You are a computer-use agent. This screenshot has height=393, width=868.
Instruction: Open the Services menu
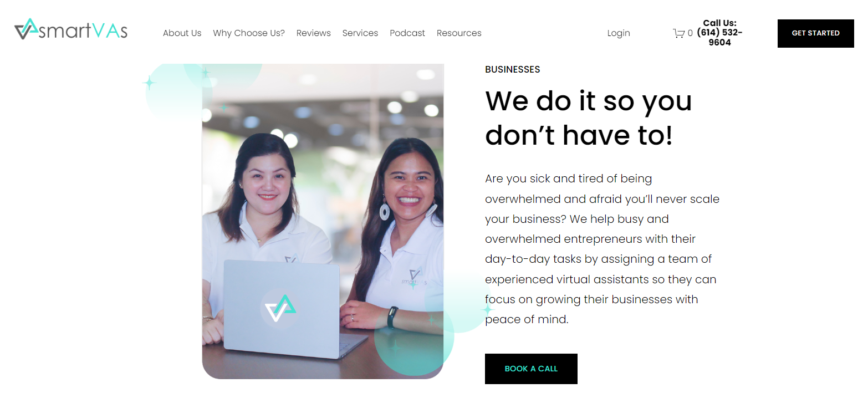[x=360, y=33]
